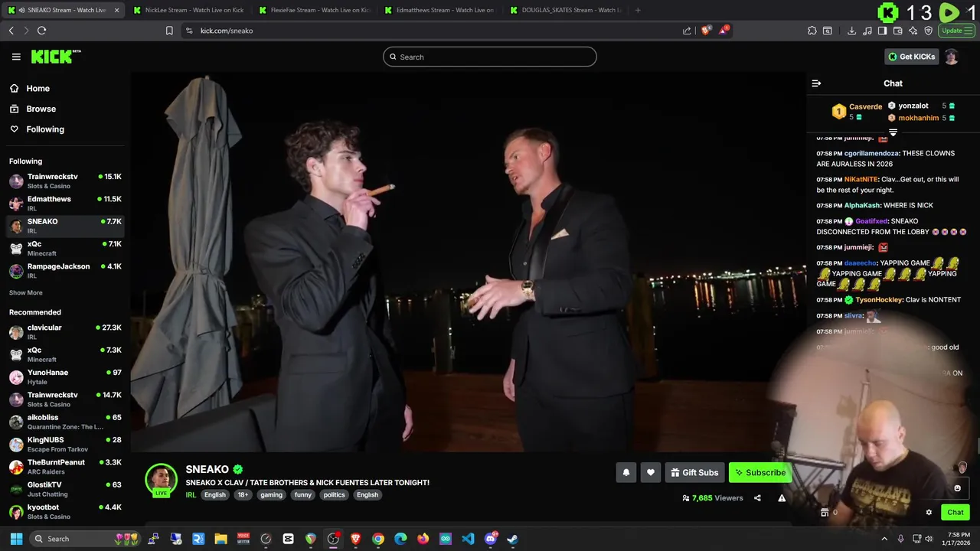980x551 pixels.
Task: Open Steam from taskbar
Action: [512, 539]
